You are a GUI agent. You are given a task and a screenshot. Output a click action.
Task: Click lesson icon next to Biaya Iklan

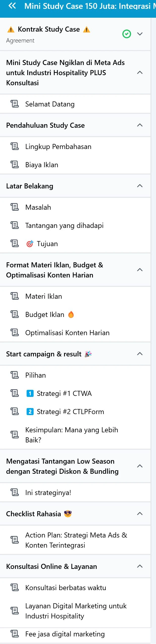(15, 165)
